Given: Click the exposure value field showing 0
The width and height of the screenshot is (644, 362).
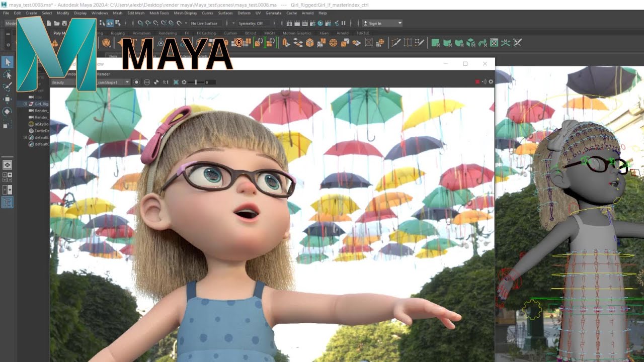Looking at the screenshot, I should (210, 82).
